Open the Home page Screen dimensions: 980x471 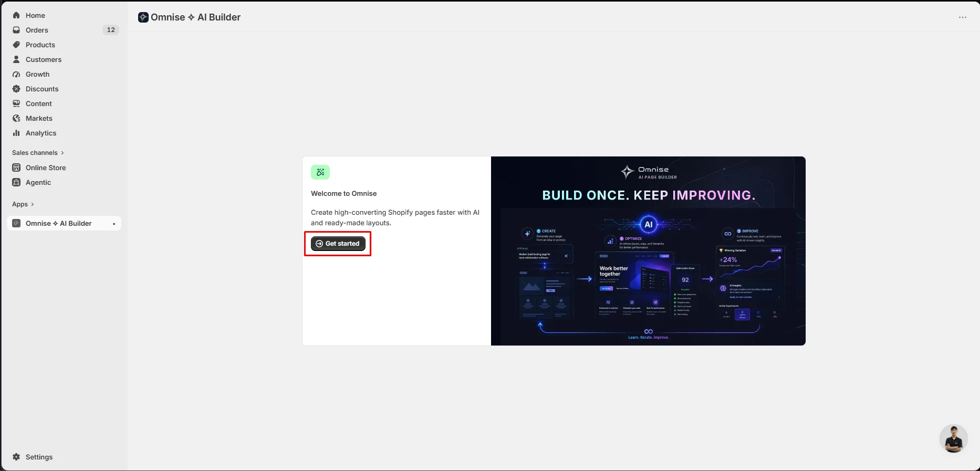coord(35,15)
